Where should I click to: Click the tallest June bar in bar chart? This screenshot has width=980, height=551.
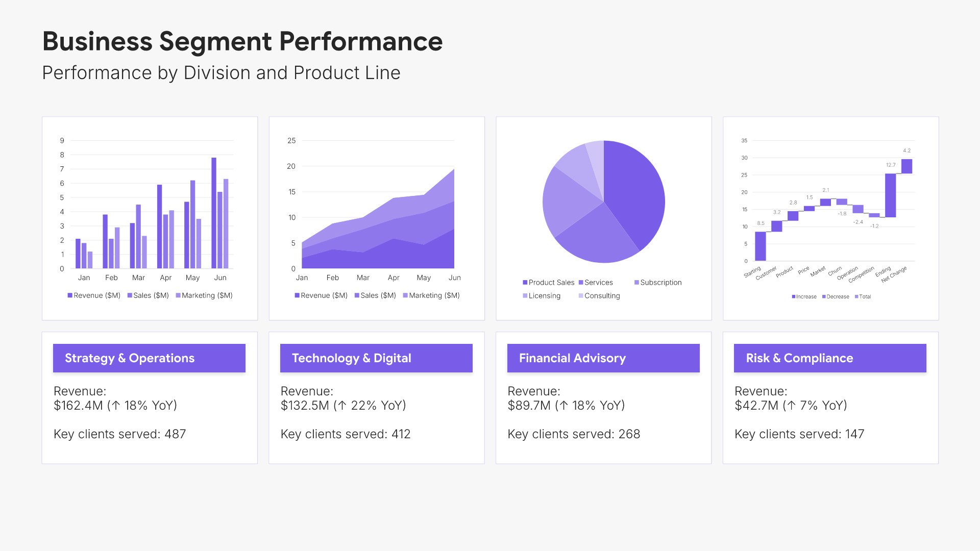tap(214, 213)
